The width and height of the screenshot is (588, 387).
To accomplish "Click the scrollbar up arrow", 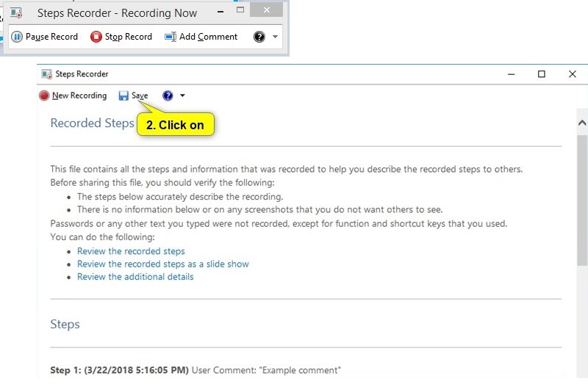I will coord(581,123).
